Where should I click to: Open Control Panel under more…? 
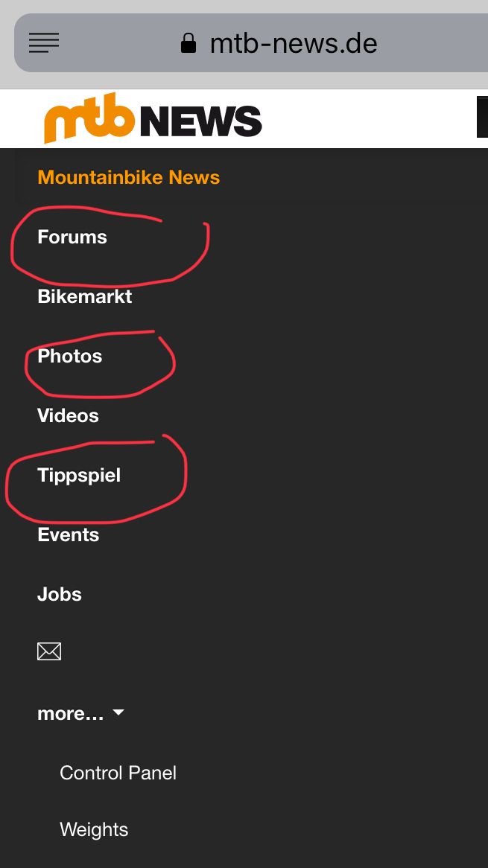118,773
